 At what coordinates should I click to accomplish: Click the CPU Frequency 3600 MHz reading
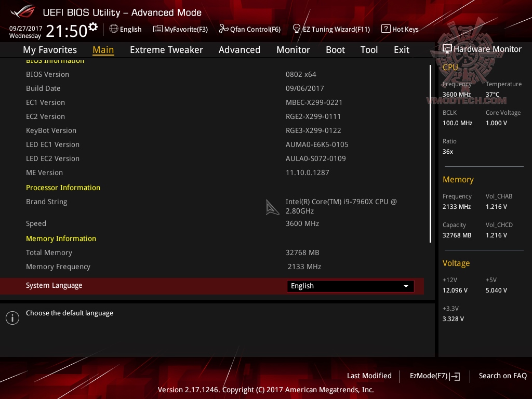point(456,94)
